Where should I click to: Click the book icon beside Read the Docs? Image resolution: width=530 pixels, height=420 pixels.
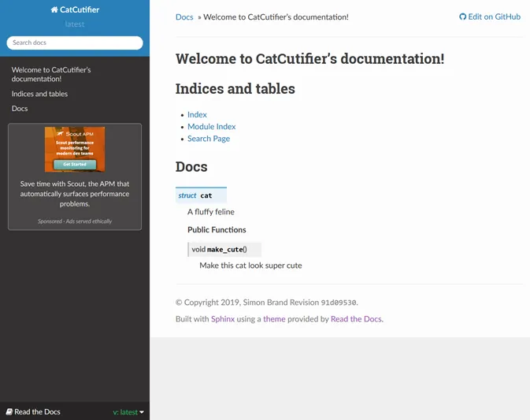9,411
